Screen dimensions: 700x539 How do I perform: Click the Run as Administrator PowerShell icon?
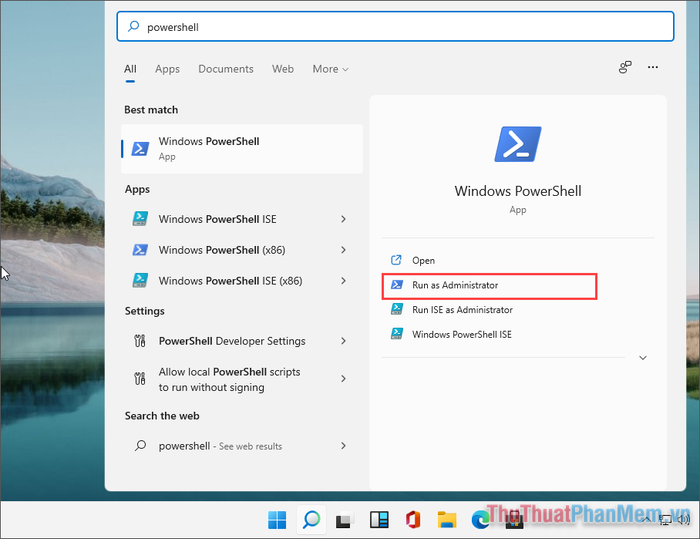[x=396, y=284]
